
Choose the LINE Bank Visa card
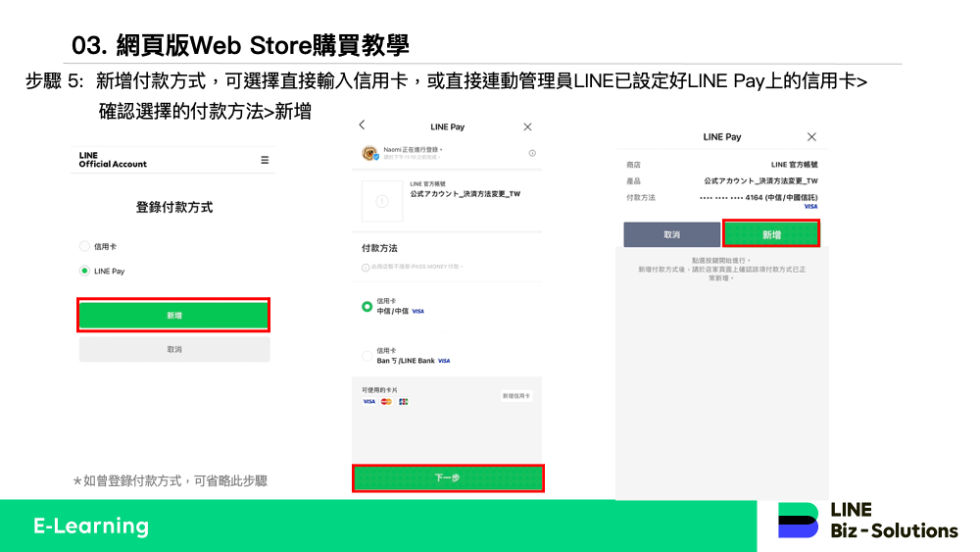coord(367,356)
